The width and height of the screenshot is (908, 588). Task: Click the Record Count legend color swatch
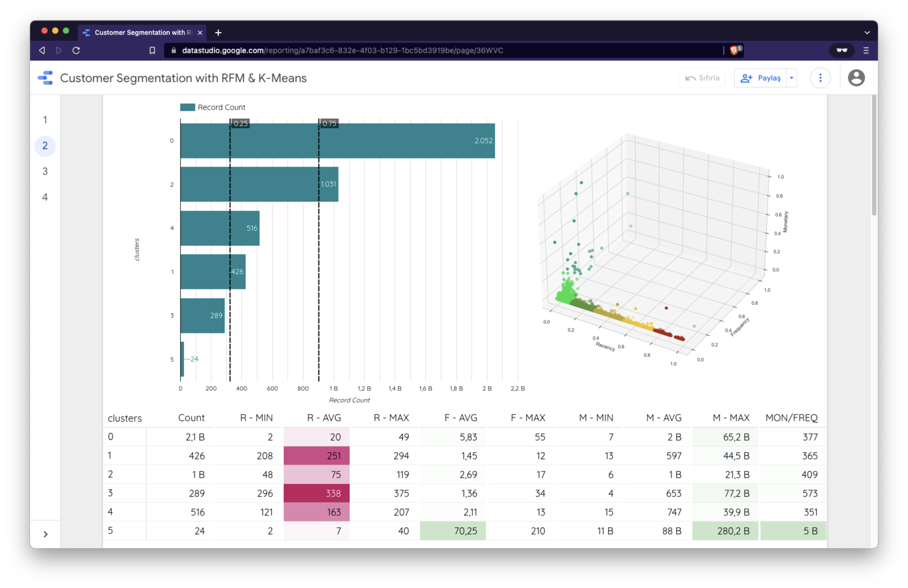[x=187, y=107]
